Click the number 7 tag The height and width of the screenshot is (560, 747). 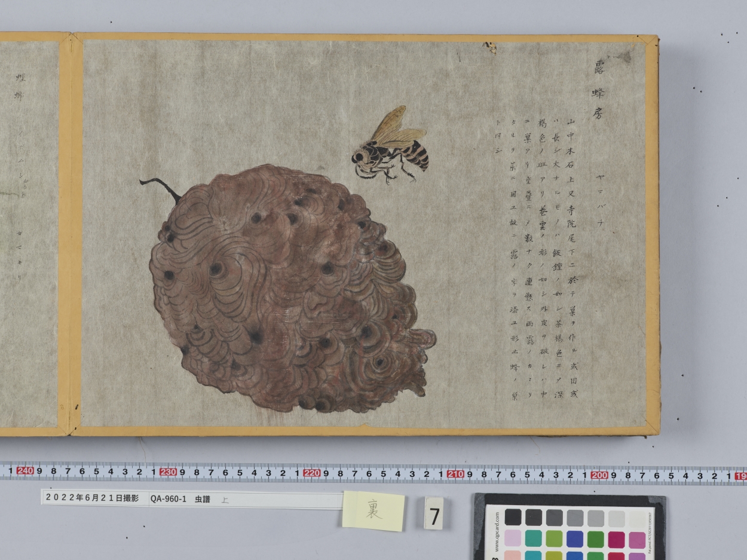(434, 514)
